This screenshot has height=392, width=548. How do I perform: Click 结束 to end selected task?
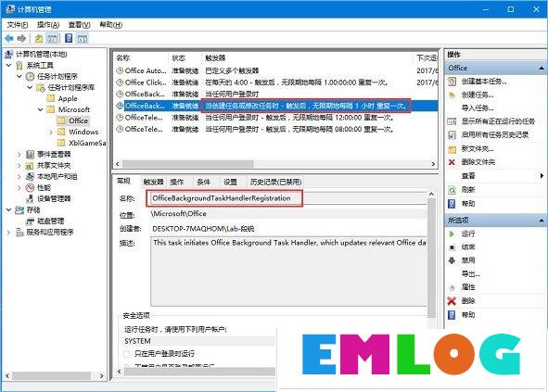pyautogui.click(x=468, y=247)
